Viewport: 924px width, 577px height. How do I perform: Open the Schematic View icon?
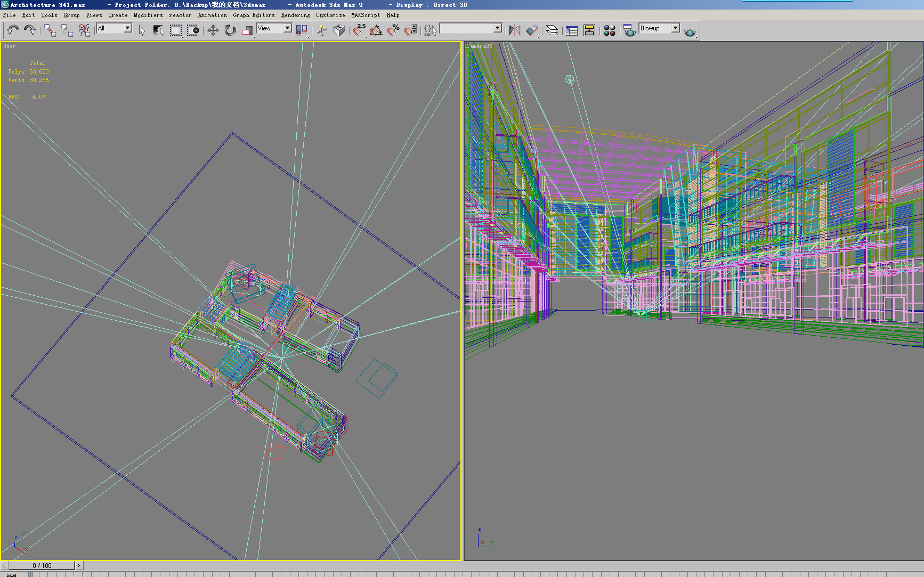[x=589, y=30]
